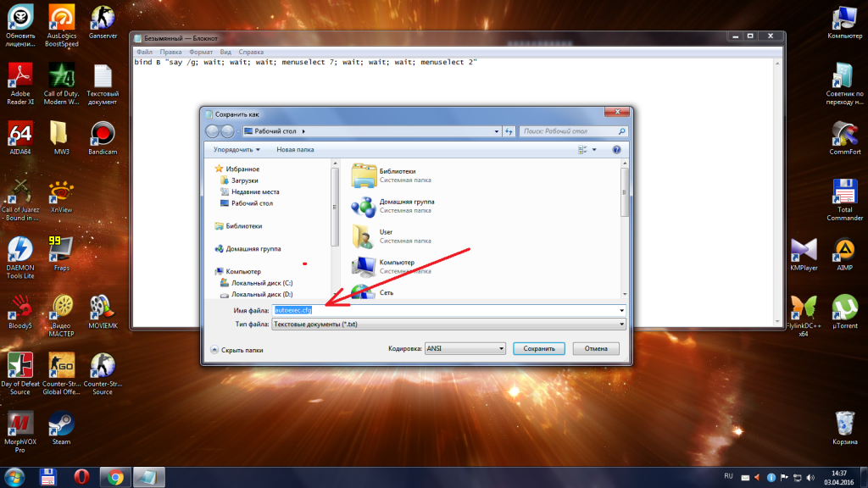Select the µTorrent desktop icon
The width and height of the screenshot is (868, 488).
844,309
